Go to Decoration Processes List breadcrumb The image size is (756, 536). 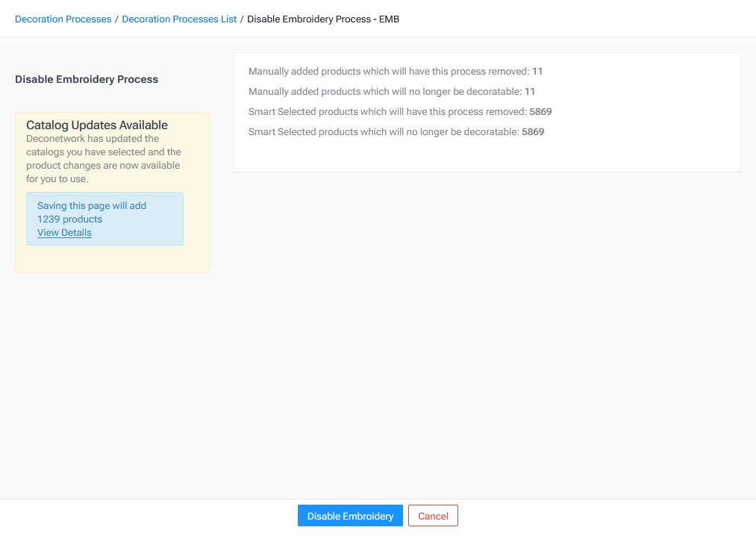pos(179,19)
